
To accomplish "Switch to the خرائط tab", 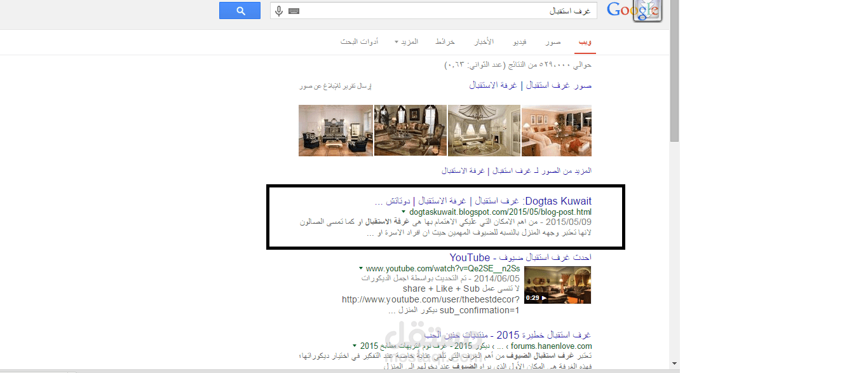I will pyautogui.click(x=445, y=42).
